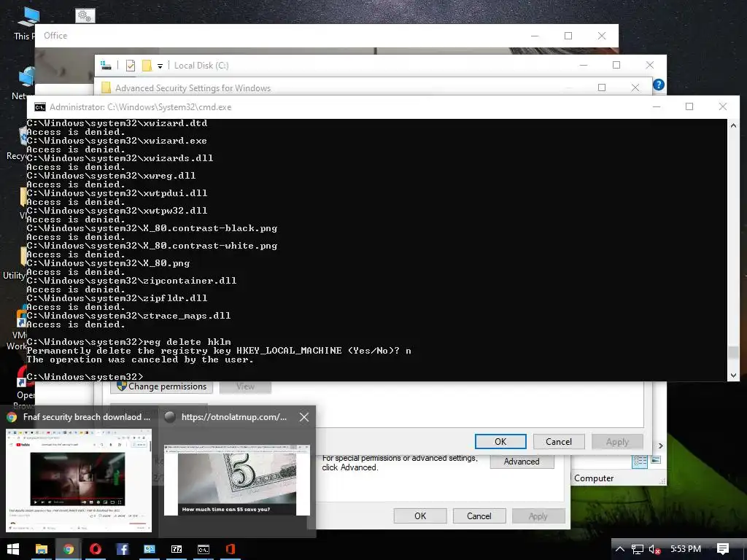Maximize the cmd.exe window
The height and width of the screenshot is (560, 747).
point(689,106)
